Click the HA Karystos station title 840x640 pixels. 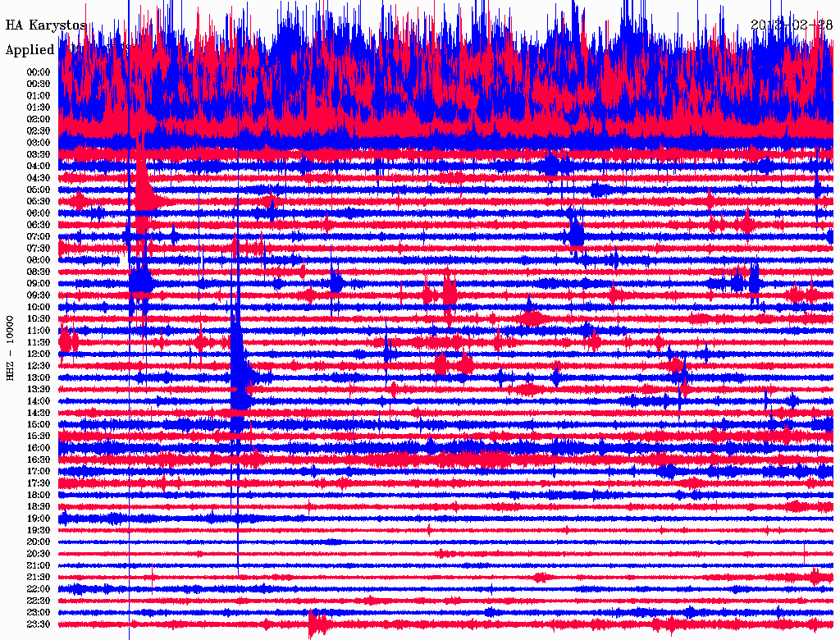[x=46, y=25]
